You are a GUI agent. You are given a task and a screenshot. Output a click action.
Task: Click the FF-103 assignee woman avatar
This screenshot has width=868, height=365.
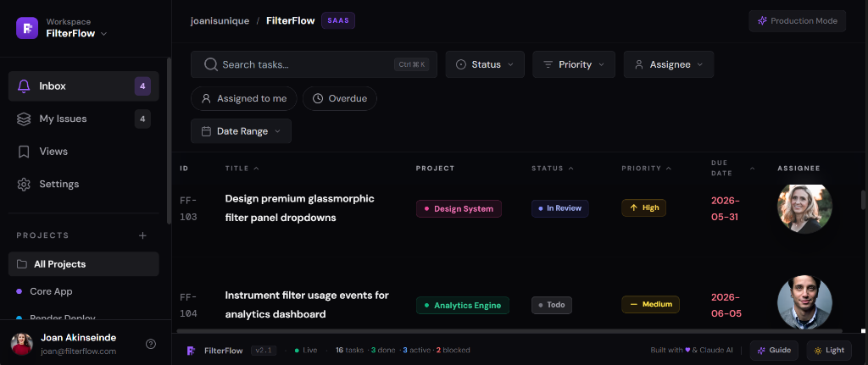[x=804, y=208]
